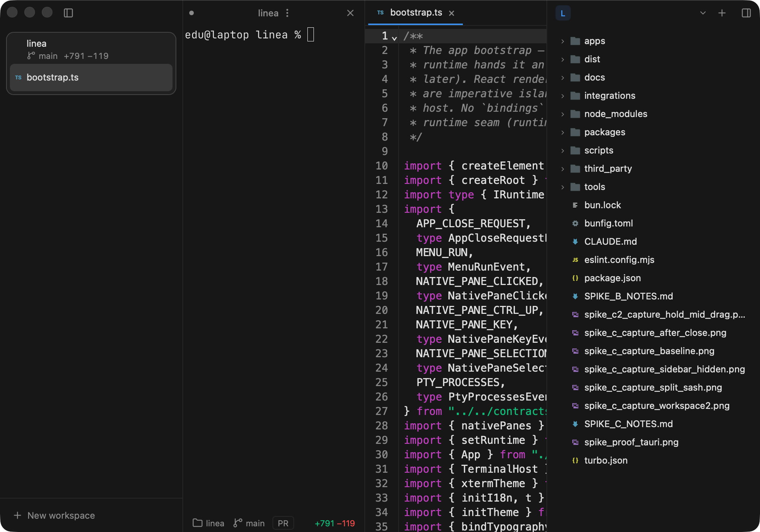The height and width of the screenshot is (532, 760).
Task: Open package.json file
Action: tap(654, 278)
